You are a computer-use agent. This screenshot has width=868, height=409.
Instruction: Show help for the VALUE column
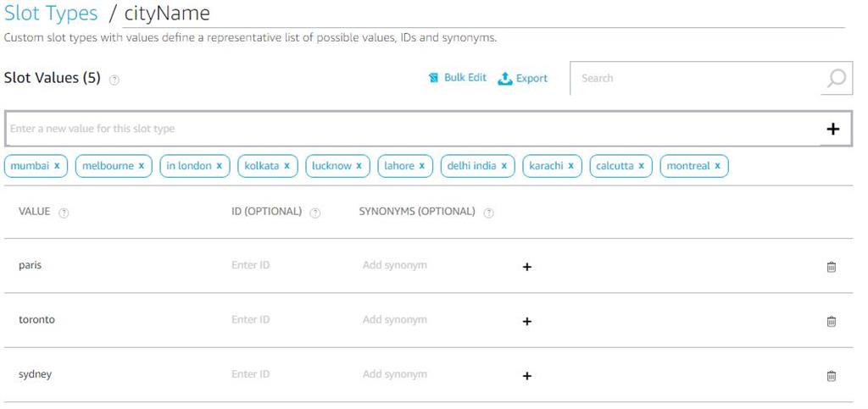click(x=64, y=213)
